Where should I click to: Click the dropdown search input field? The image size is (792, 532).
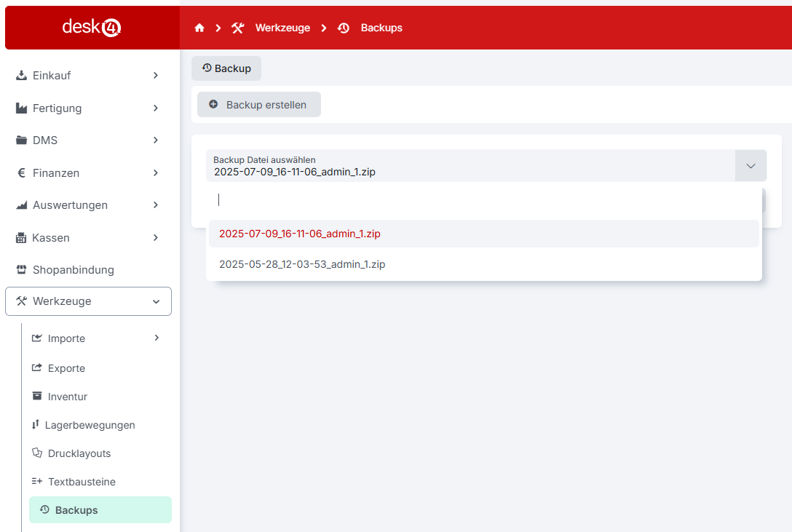coord(484,199)
